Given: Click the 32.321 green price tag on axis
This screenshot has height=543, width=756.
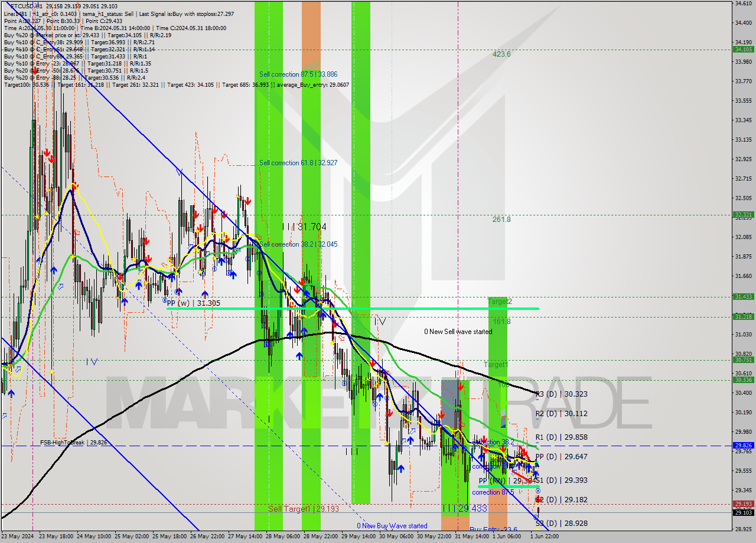Looking at the screenshot, I should click(x=743, y=215).
